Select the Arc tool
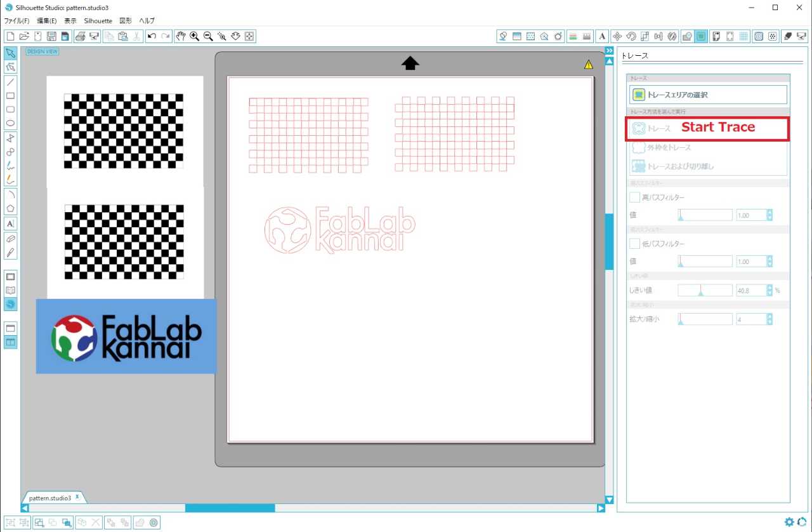 pos(10,194)
